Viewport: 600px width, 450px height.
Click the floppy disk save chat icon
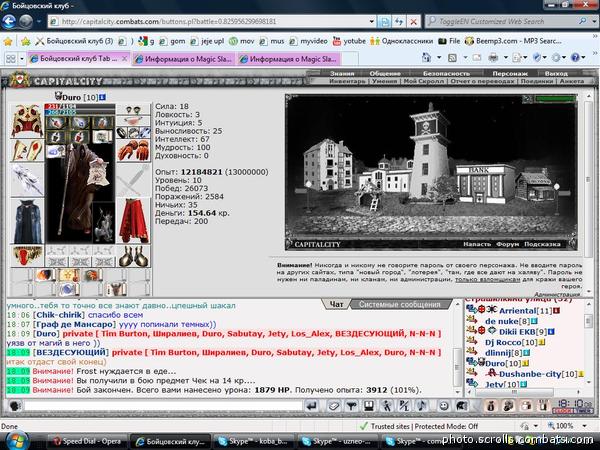pyautogui.click(x=368, y=406)
